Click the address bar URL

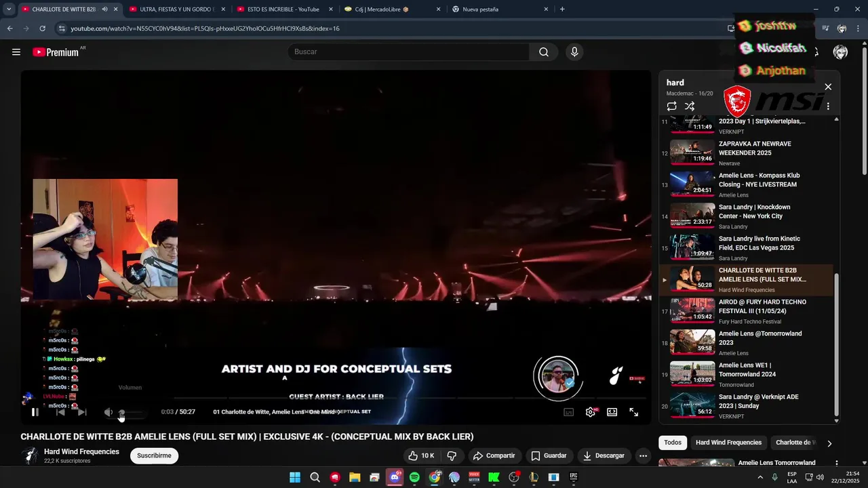pyautogui.click(x=205, y=28)
